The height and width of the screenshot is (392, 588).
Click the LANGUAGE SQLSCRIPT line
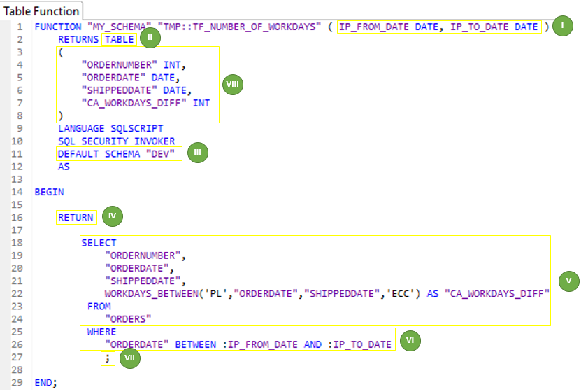[110, 128]
